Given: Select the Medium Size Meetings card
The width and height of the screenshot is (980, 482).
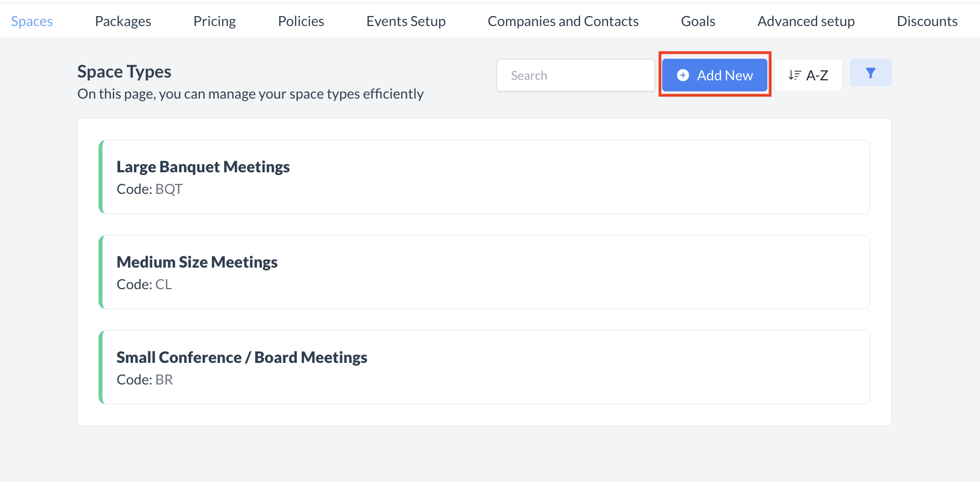Looking at the screenshot, I should pos(197,262).
